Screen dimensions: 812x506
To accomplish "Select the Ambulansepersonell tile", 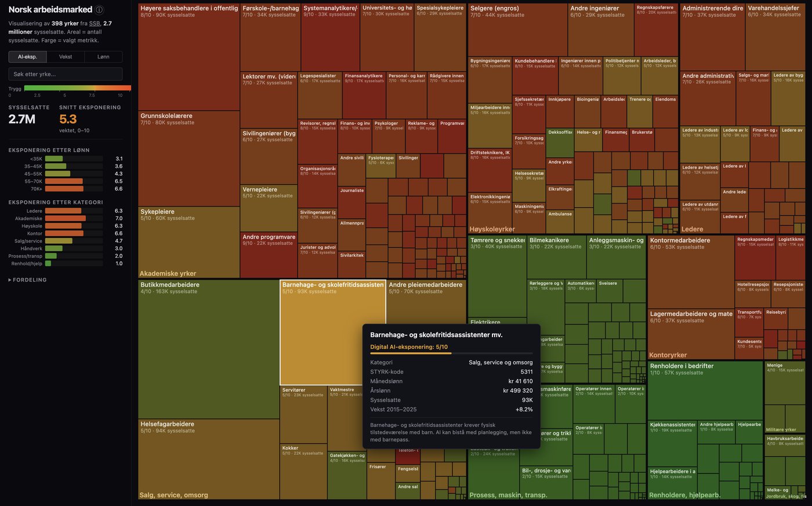I will click(x=560, y=221).
